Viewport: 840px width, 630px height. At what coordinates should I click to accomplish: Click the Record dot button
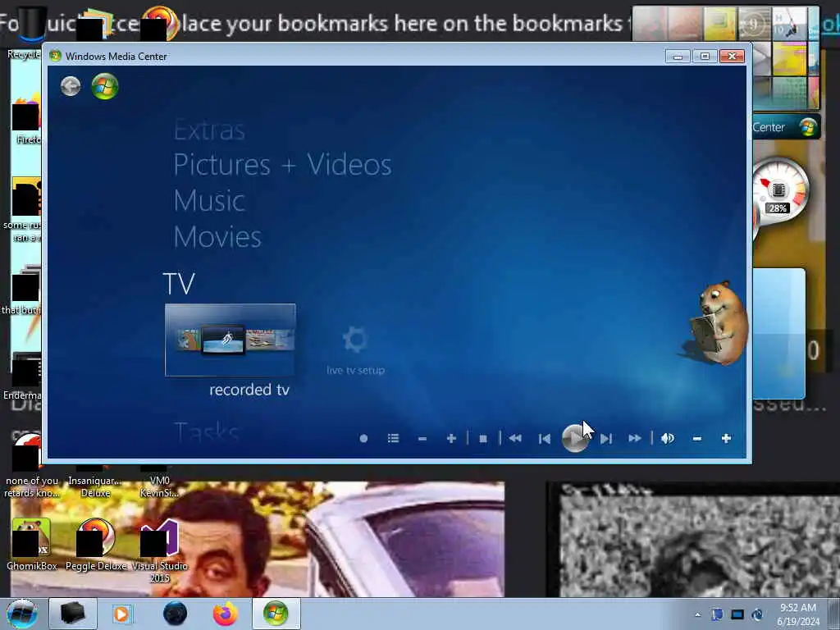363,439
